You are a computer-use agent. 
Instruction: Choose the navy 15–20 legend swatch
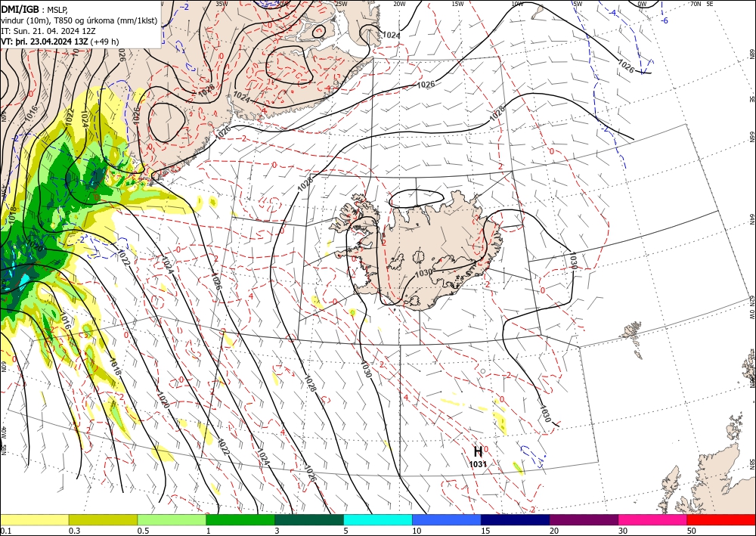tap(516, 519)
